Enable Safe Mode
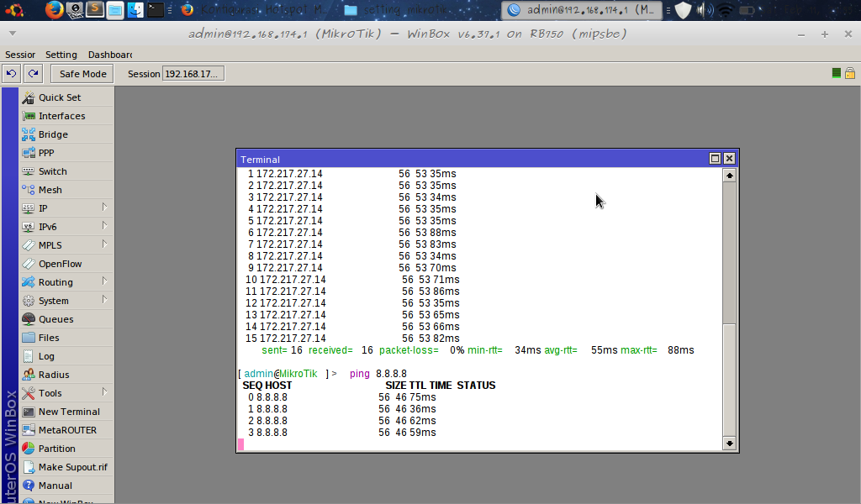Viewport: 861px width, 504px height. click(x=81, y=73)
